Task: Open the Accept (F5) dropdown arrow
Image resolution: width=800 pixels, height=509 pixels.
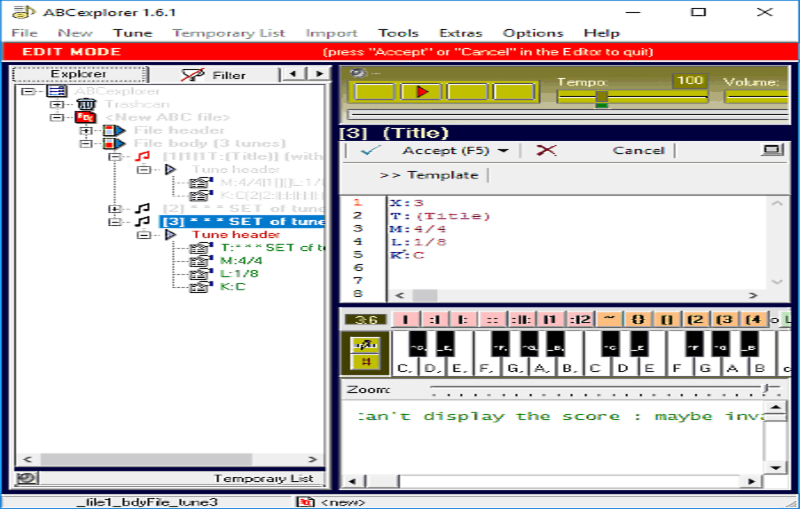Action: [503, 150]
